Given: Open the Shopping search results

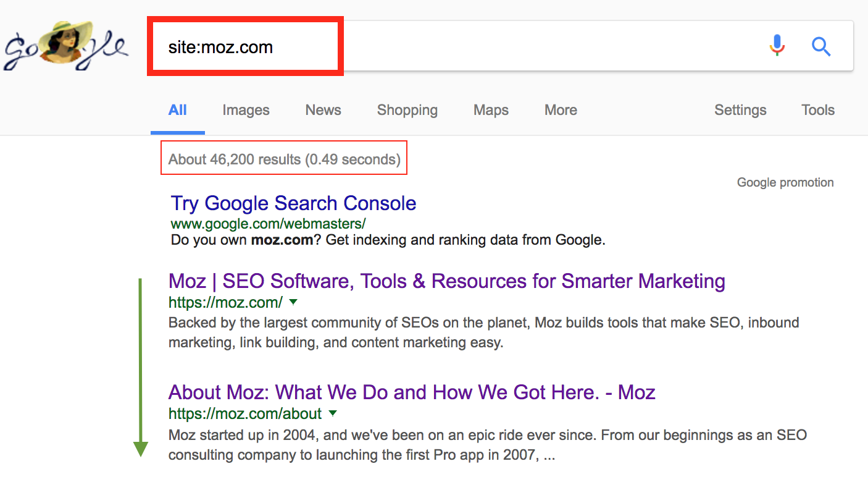Looking at the screenshot, I should pyautogui.click(x=407, y=109).
